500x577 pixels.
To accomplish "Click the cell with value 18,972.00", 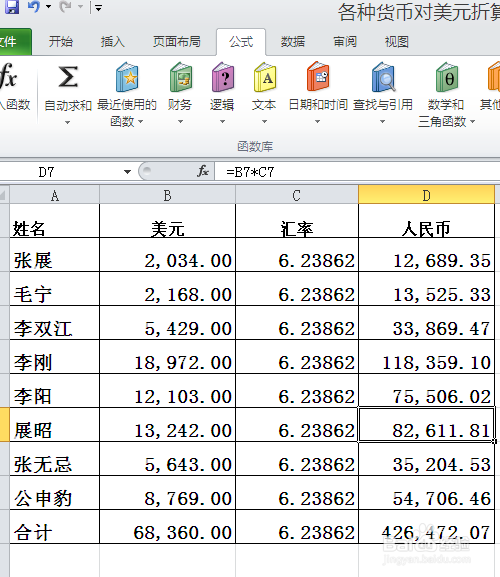I will pyautogui.click(x=167, y=357).
